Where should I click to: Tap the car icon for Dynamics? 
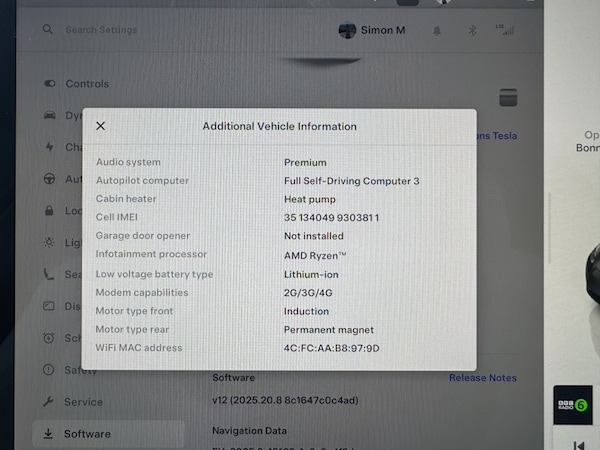(49, 116)
